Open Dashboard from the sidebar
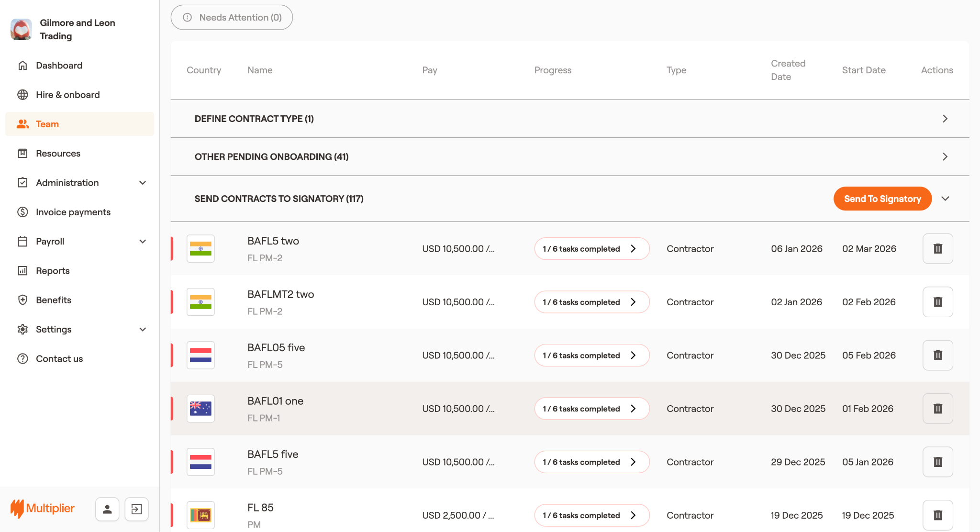980x532 pixels. [x=59, y=66]
